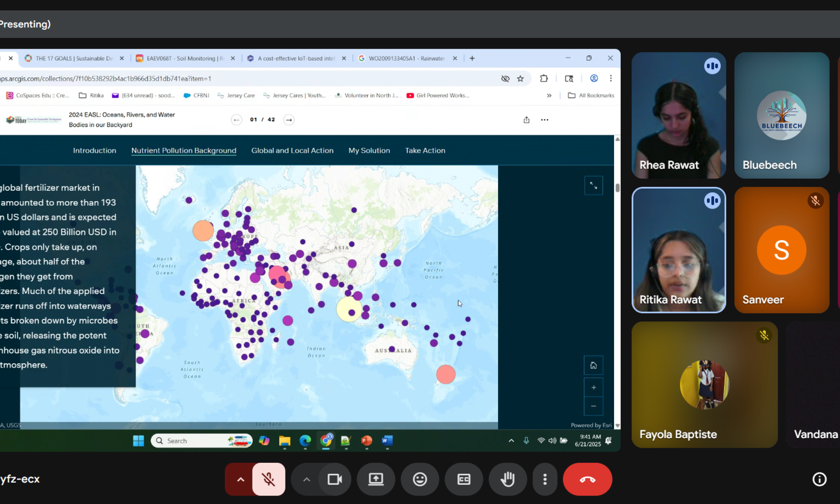
Task: Click the large yellow circle on the map
Action: coord(349,310)
